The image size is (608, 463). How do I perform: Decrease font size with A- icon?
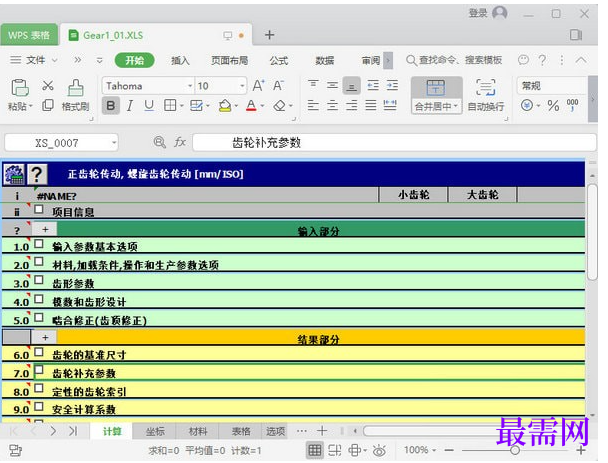[278, 86]
